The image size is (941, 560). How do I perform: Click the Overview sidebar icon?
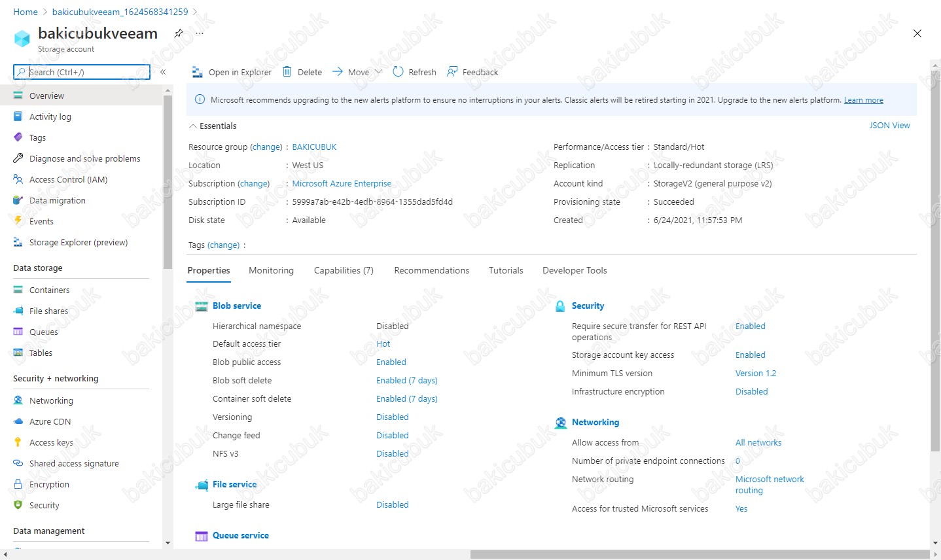(18, 96)
